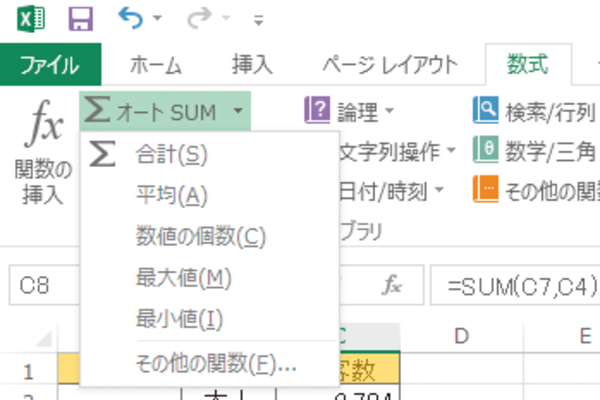This screenshot has width=600, height=400.
Task: Click the redo arrow icon
Action: (x=199, y=18)
